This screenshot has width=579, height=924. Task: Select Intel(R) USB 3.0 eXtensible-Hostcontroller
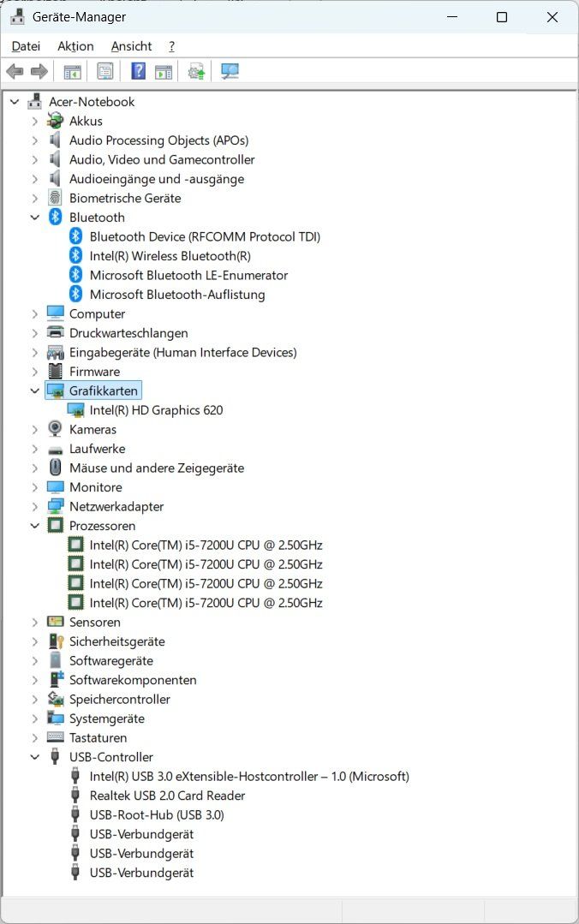coord(249,776)
